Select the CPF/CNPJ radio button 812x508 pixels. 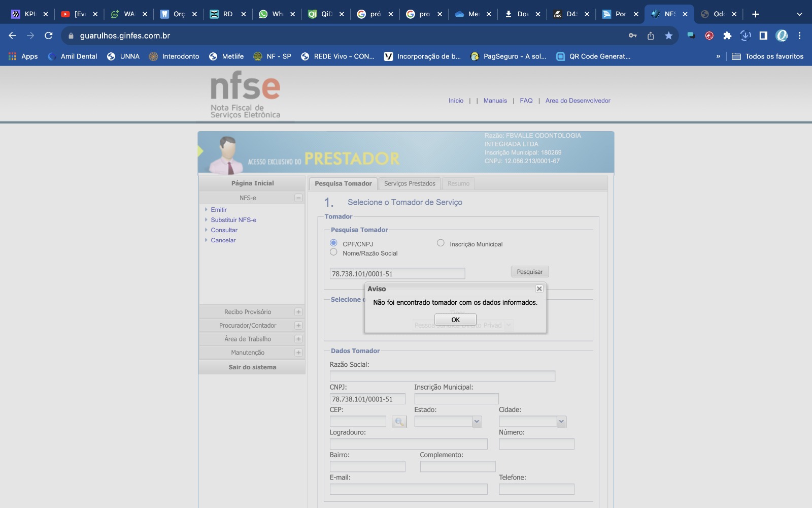(333, 243)
